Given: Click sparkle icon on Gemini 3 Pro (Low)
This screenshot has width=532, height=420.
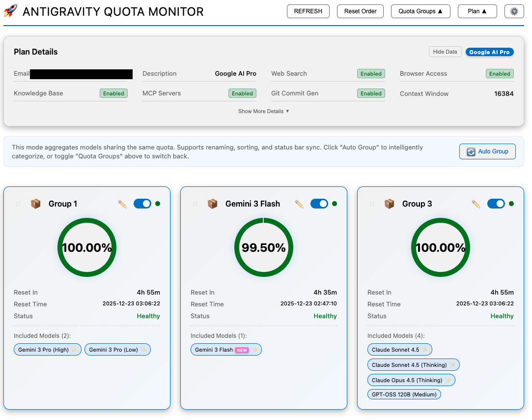Looking at the screenshot, I should pos(143,349).
